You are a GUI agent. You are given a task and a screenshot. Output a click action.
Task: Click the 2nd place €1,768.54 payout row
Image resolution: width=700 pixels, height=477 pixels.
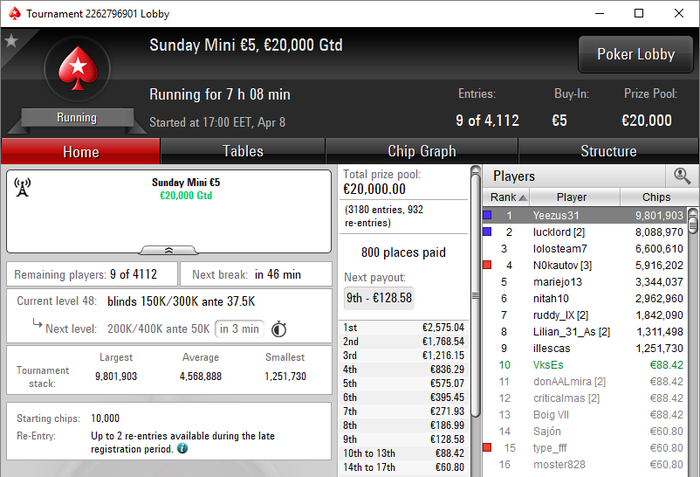click(x=404, y=341)
